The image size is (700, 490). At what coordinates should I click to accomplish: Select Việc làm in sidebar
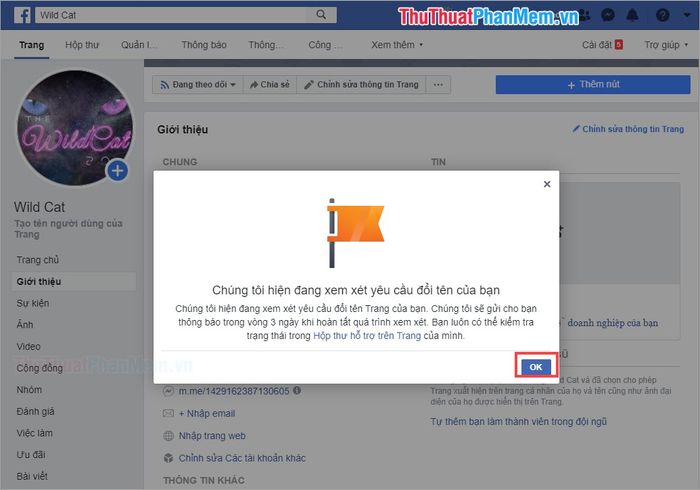(34, 433)
